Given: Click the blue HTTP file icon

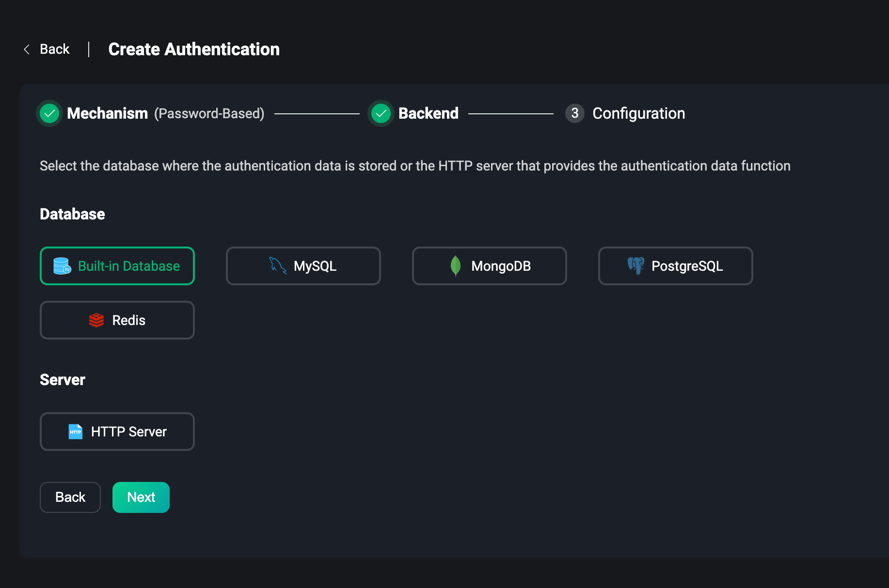Looking at the screenshot, I should pos(76,432).
